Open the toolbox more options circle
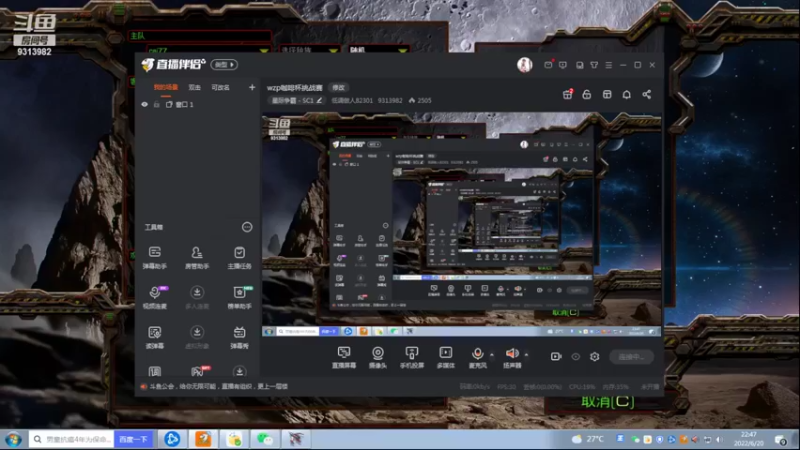 click(x=247, y=227)
